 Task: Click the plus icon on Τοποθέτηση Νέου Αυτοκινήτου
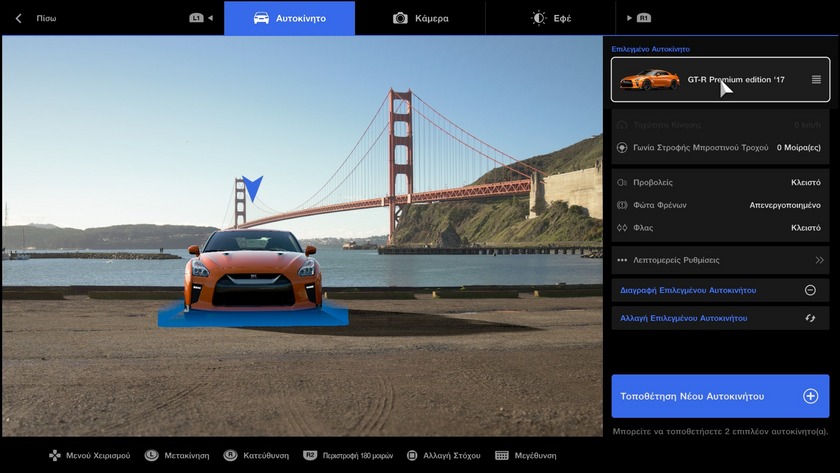point(810,396)
